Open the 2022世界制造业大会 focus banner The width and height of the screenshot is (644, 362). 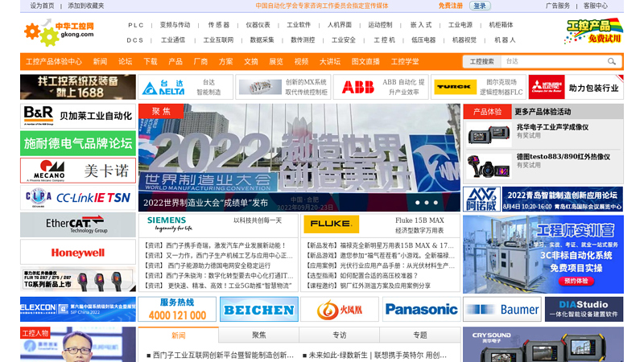pyautogui.click(x=299, y=158)
